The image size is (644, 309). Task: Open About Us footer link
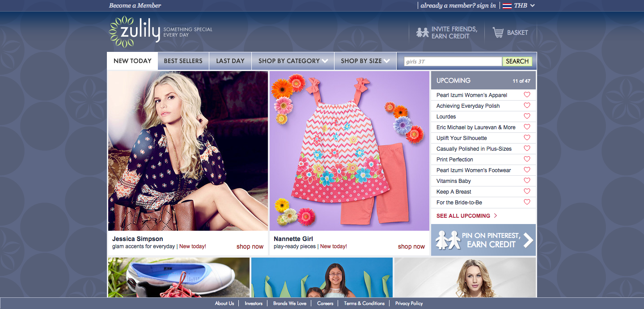(x=225, y=303)
